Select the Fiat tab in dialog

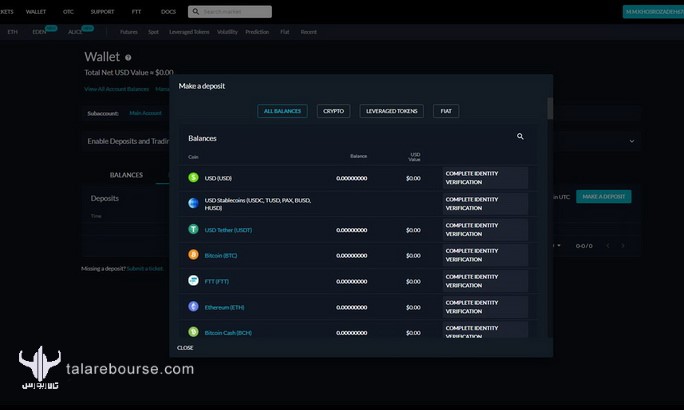pos(446,111)
